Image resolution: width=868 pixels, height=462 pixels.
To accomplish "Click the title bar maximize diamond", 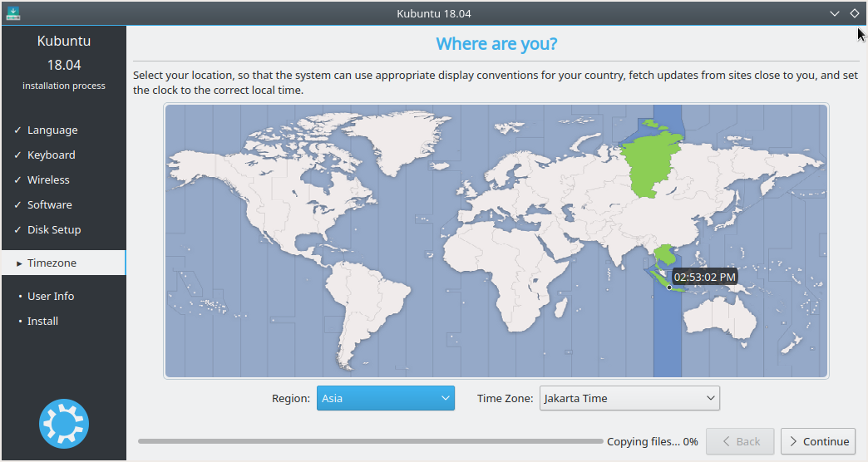I will coord(854,13).
